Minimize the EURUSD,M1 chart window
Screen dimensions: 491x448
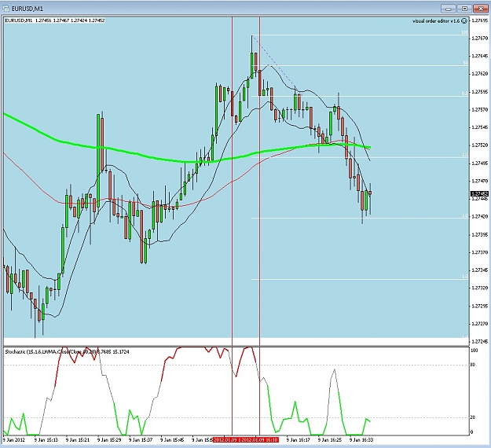(x=449, y=9)
